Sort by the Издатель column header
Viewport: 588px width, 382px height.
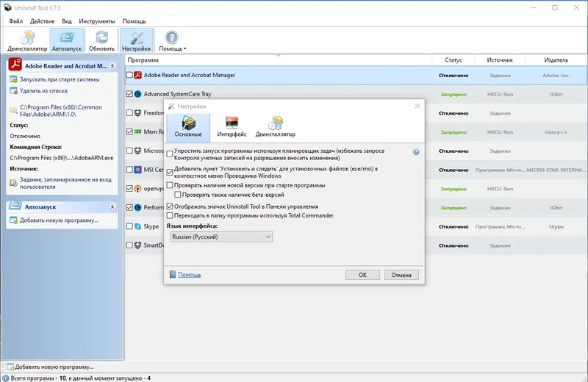(x=556, y=60)
